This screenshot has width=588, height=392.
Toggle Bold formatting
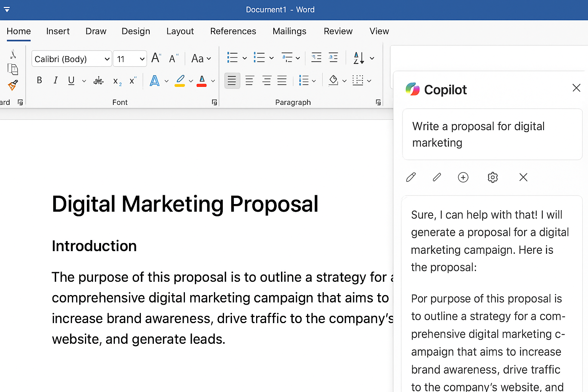39,80
